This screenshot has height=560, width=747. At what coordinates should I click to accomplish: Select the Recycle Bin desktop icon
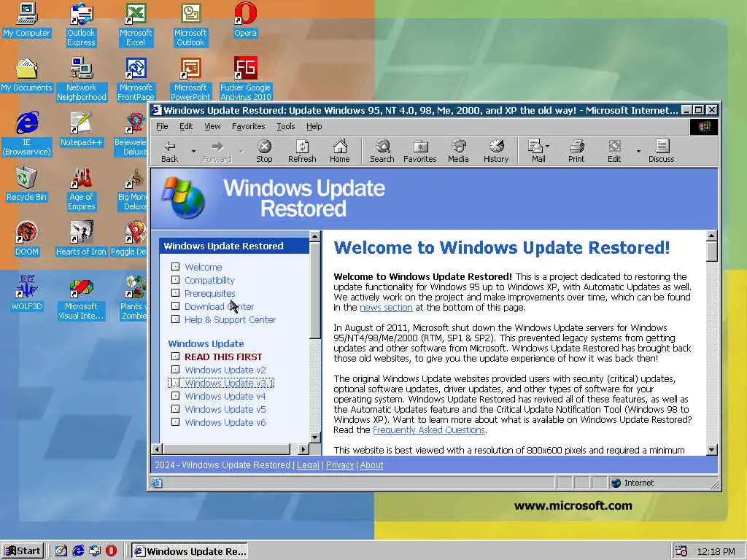(x=26, y=184)
